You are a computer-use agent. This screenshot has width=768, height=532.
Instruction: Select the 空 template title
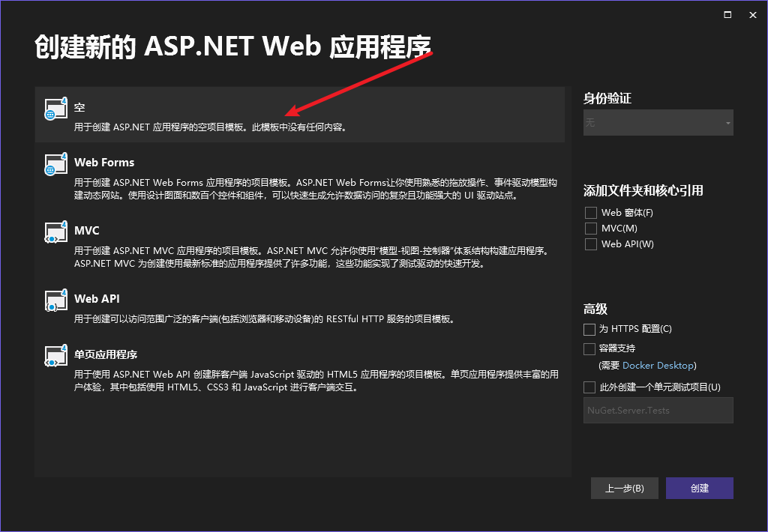click(79, 107)
